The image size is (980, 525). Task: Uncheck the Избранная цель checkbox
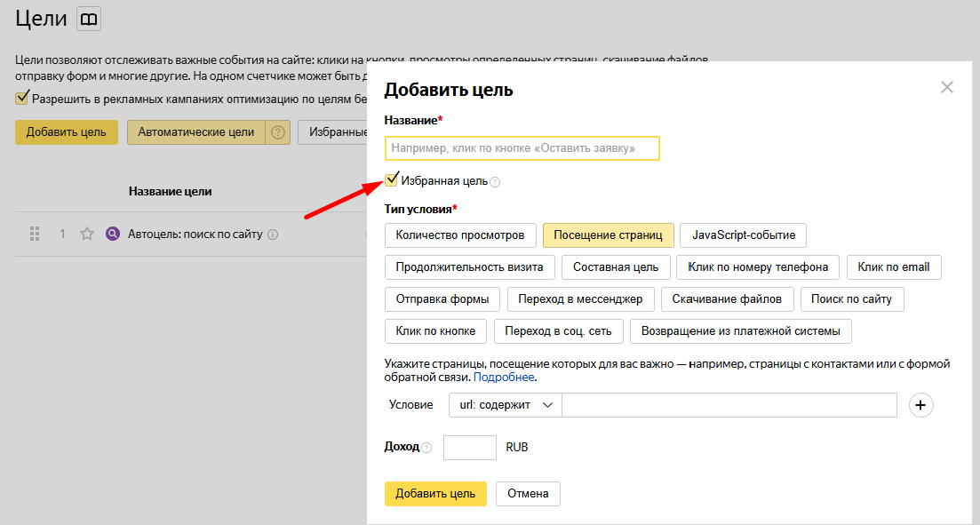tap(392, 180)
